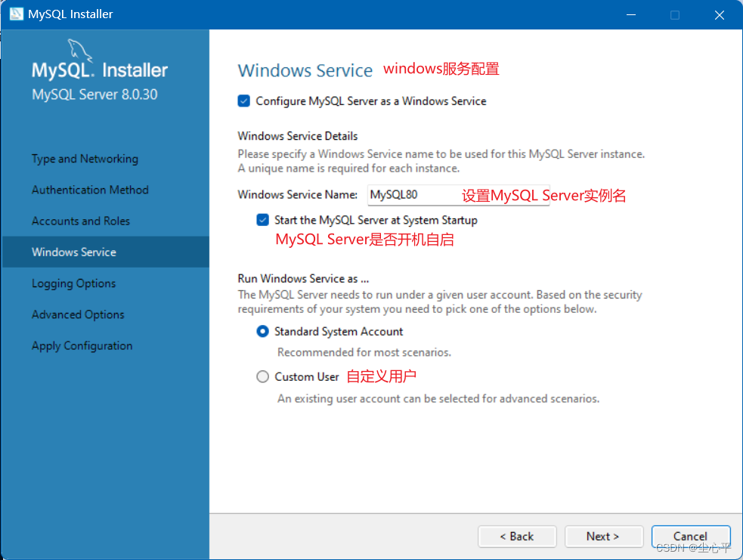Viewport: 743px width, 560px height.
Task: Select Standard System Account radio button
Action: point(262,331)
